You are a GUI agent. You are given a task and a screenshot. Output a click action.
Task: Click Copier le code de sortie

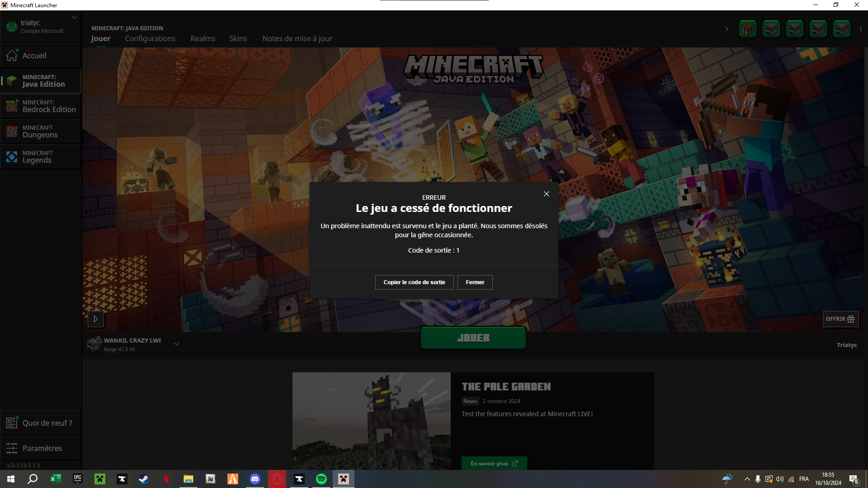point(414,282)
